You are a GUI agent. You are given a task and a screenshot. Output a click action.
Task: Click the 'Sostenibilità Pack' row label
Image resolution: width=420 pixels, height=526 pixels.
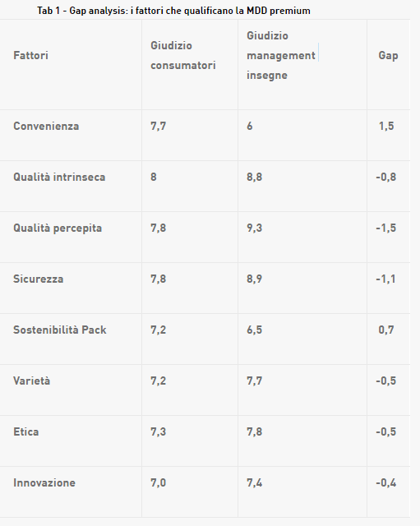[60, 330]
